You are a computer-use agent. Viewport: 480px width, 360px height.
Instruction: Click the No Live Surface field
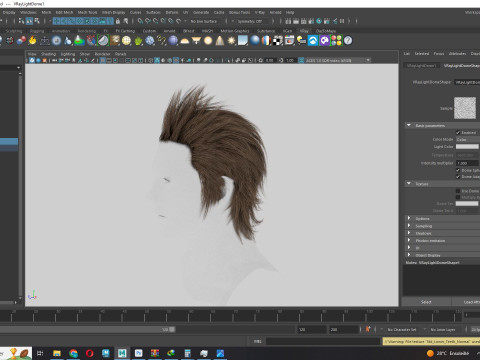coord(204,21)
